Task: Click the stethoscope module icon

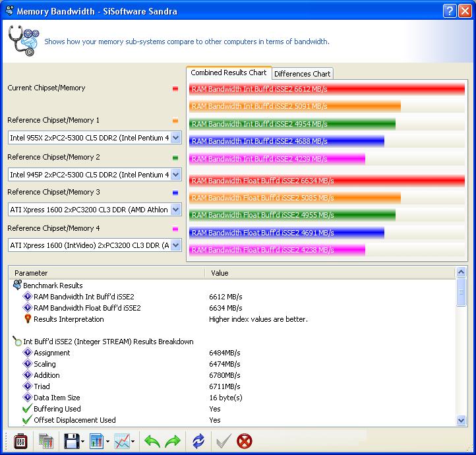Action: 23,41
